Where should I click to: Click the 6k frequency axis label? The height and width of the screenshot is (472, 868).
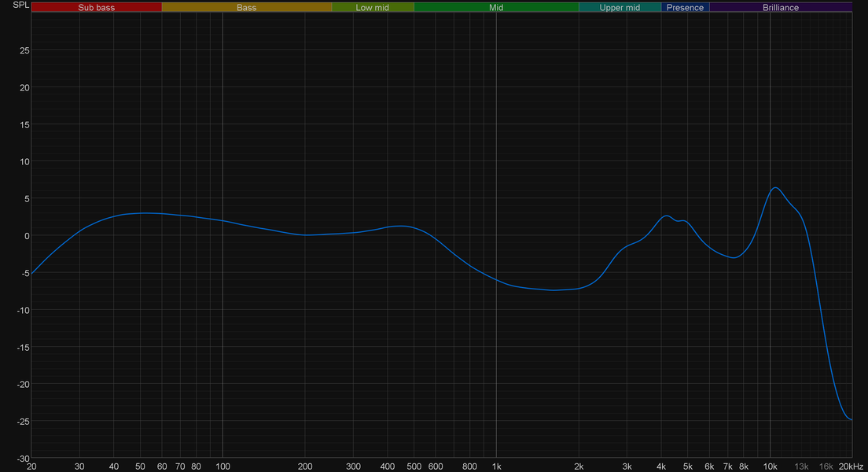click(709, 466)
